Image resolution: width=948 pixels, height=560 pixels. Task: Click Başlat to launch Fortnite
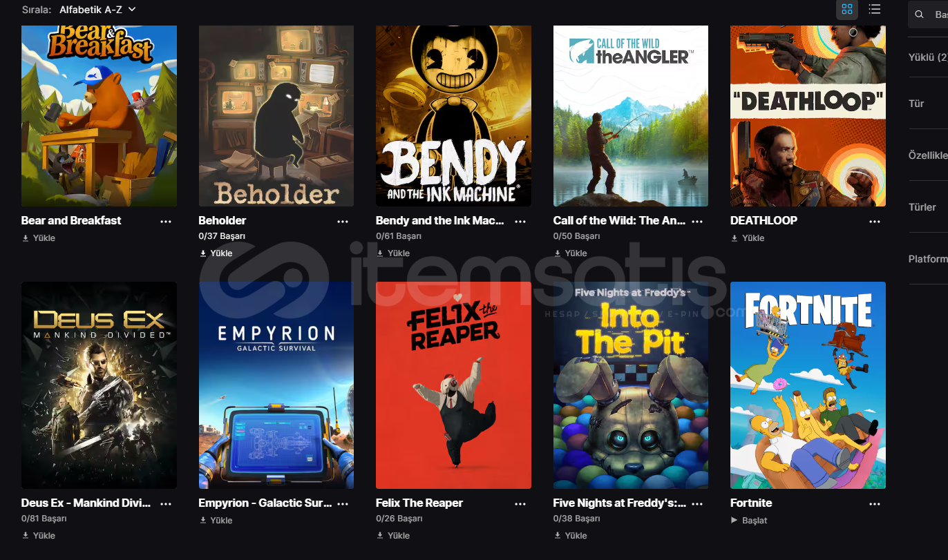pos(749,521)
